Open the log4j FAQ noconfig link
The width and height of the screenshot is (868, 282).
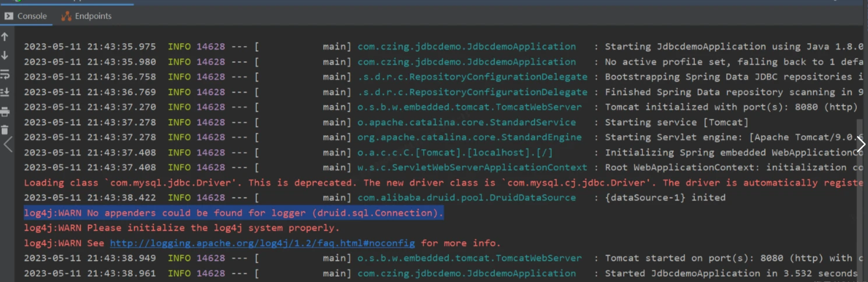click(x=262, y=243)
